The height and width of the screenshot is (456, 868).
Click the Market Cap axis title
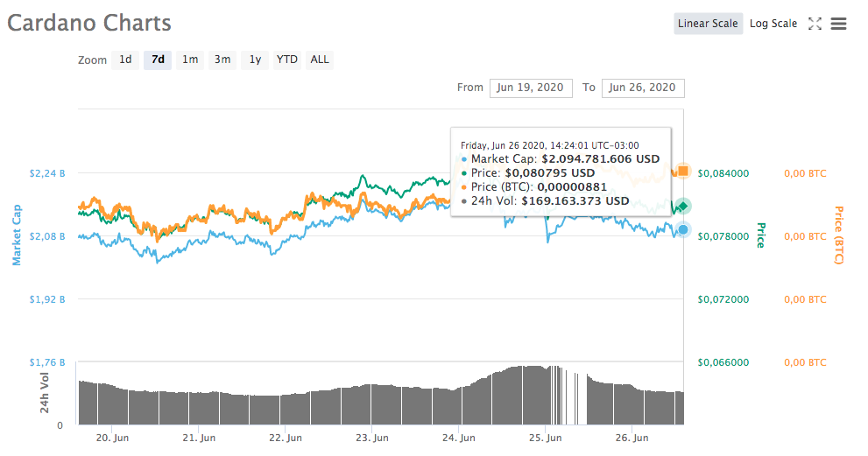coord(17,235)
